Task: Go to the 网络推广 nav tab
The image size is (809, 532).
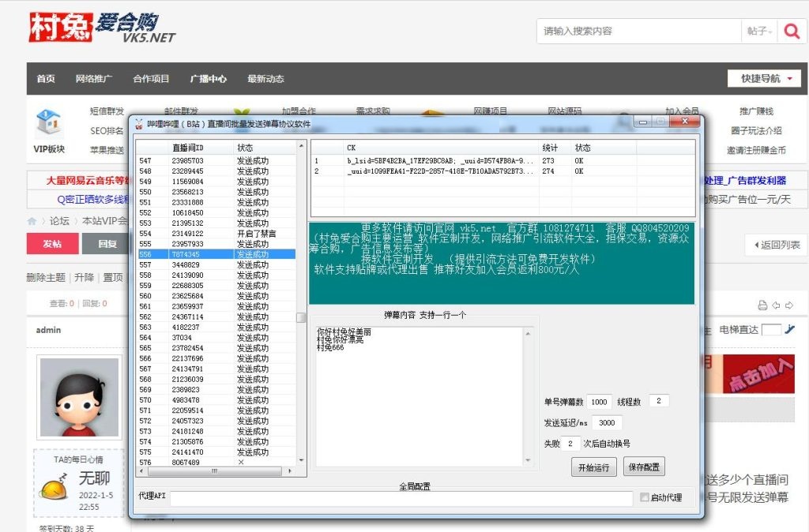Action: pyautogui.click(x=94, y=79)
